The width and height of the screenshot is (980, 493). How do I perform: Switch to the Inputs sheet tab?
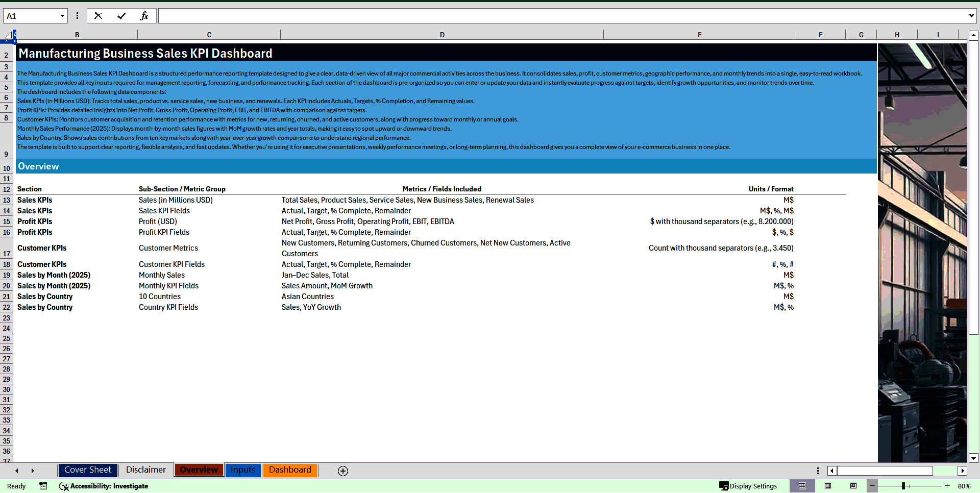(243, 470)
